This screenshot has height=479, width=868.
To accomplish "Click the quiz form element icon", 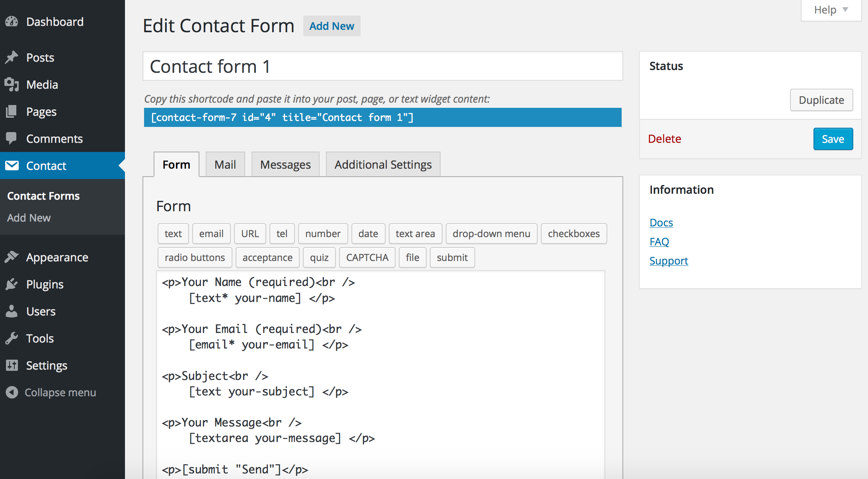I will [319, 258].
